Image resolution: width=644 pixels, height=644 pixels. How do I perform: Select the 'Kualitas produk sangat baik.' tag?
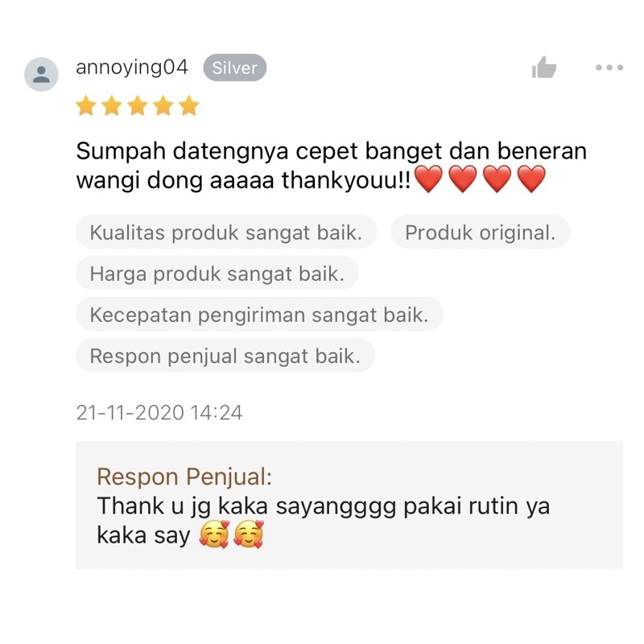pos(226,232)
